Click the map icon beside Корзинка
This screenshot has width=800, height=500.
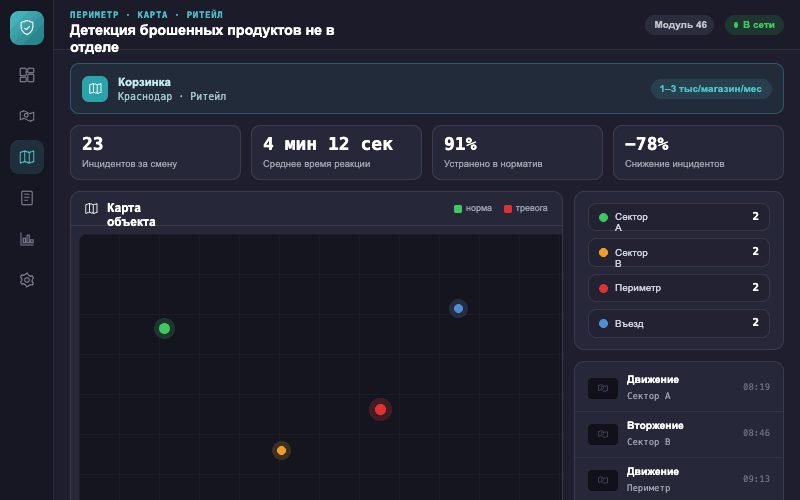(x=95, y=89)
